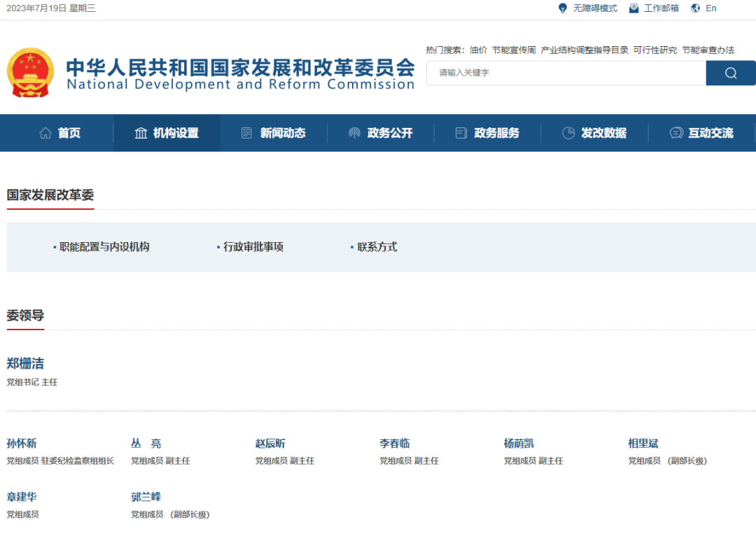Click hot search 产业结构调整指导目录
The image size is (756, 538).
click(x=584, y=50)
